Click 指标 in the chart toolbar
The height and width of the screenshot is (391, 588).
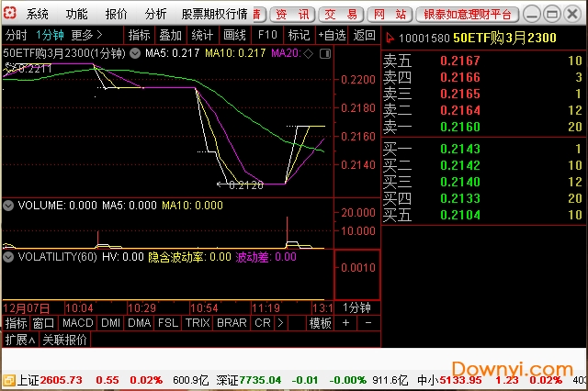tap(139, 36)
